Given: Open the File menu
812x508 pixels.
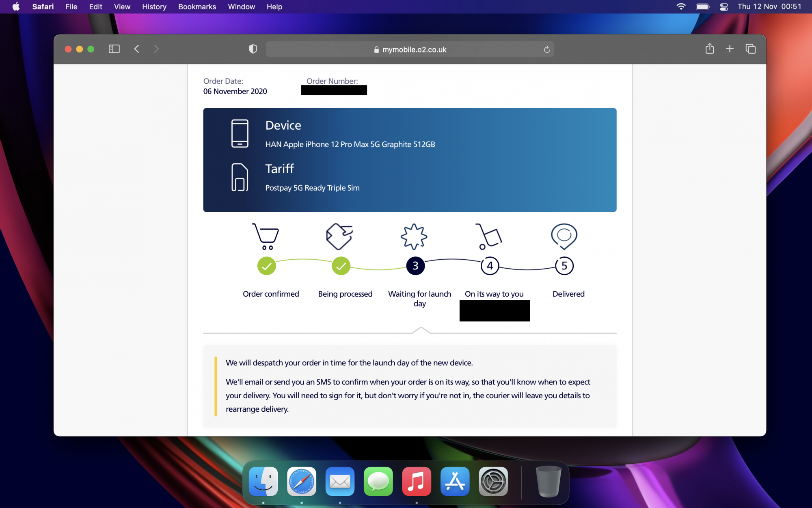Looking at the screenshot, I should click(71, 7).
